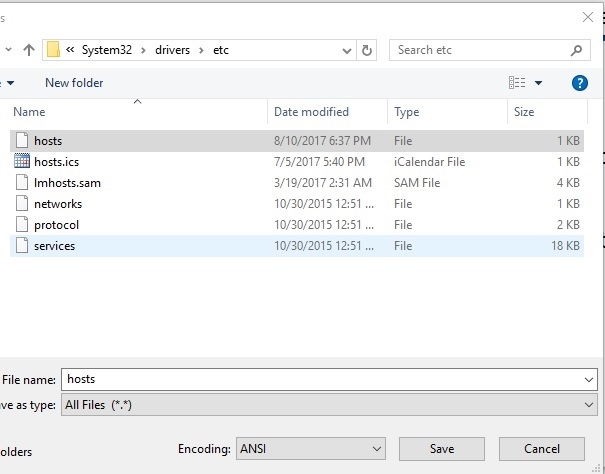Open the File name history dropdown

point(588,379)
